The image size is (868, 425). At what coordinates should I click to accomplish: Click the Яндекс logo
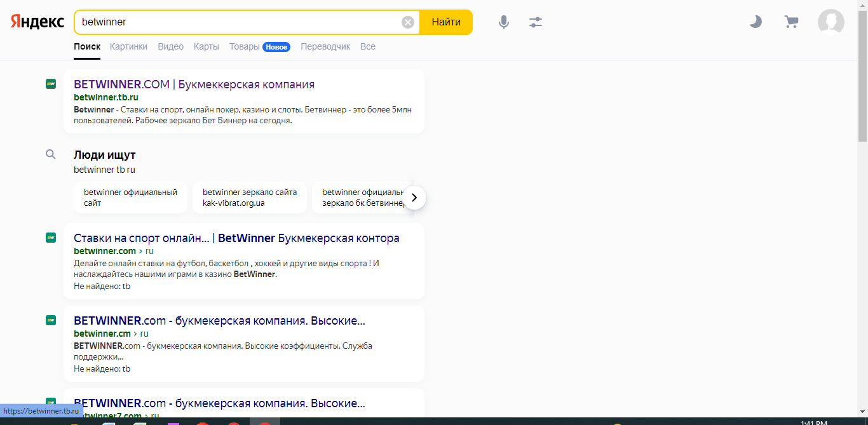coord(37,22)
